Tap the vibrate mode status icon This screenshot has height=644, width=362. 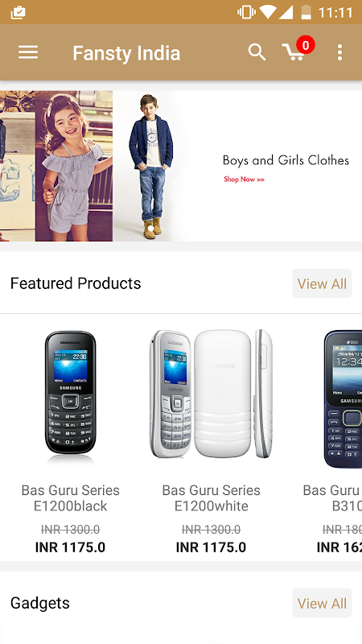[x=246, y=12]
